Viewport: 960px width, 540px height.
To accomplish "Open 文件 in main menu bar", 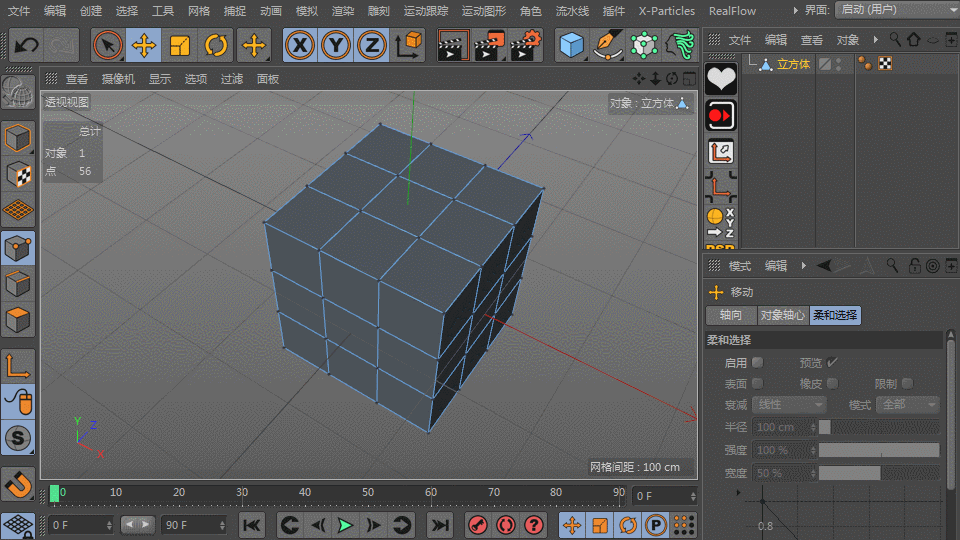I will click(x=19, y=11).
